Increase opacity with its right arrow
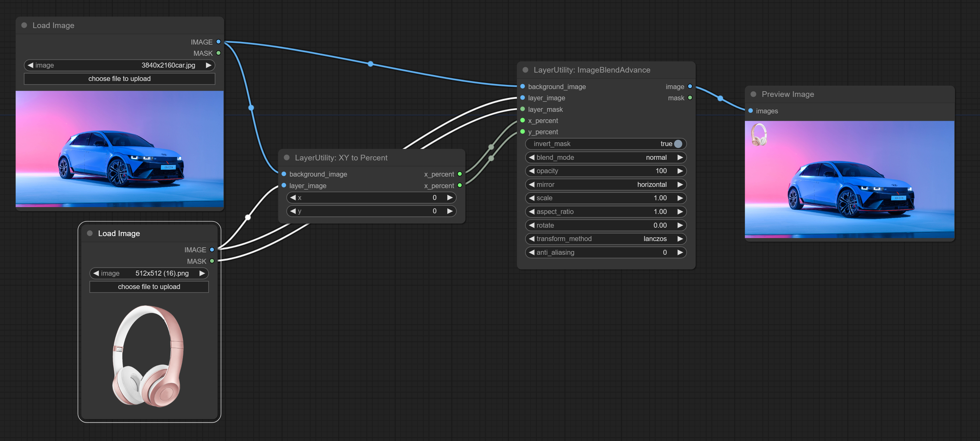Viewport: 980px width, 441px height. (x=680, y=171)
